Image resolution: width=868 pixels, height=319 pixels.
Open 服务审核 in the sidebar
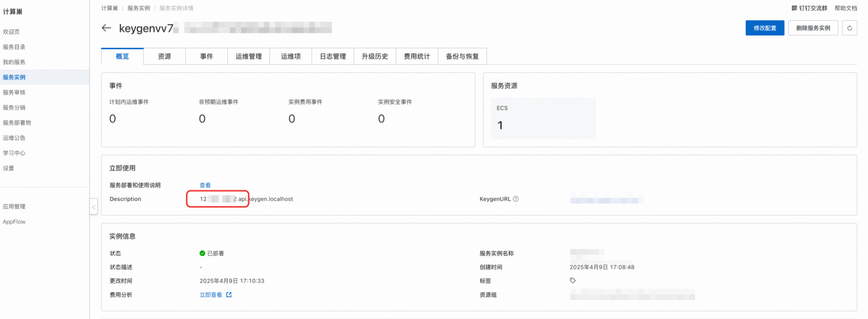coord(14,92)
